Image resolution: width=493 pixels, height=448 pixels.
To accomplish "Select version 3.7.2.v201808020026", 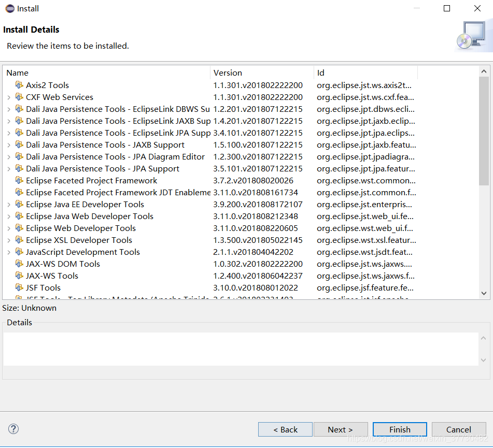I will coord(253,181).
